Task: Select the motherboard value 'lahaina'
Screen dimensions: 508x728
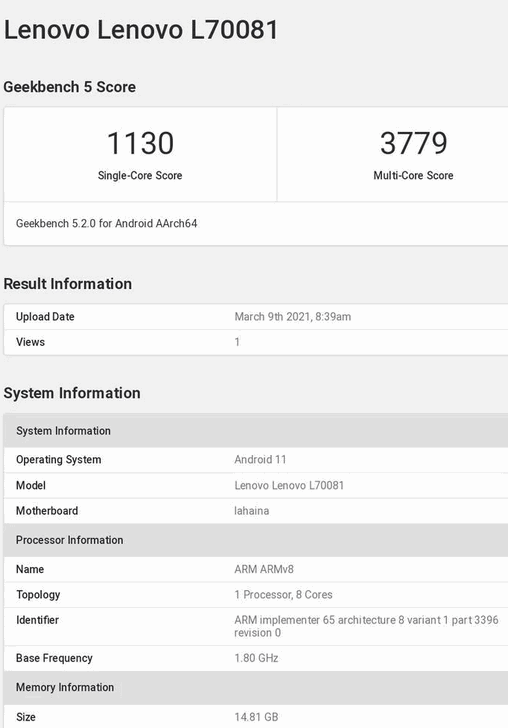Action: pos(251,511)
